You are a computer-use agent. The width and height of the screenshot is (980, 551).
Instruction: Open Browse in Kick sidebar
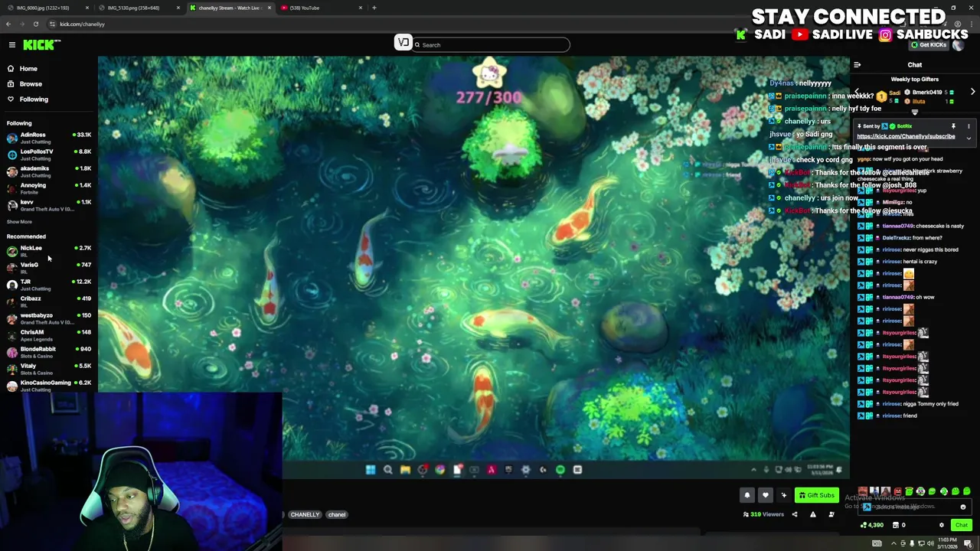pos(31,84)
